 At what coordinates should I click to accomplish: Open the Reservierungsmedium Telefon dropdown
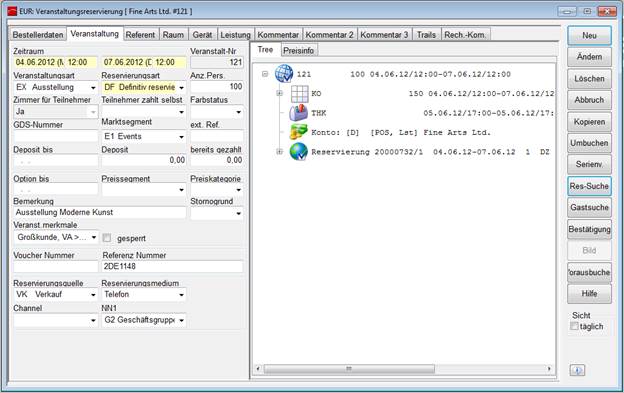[181, 295]
